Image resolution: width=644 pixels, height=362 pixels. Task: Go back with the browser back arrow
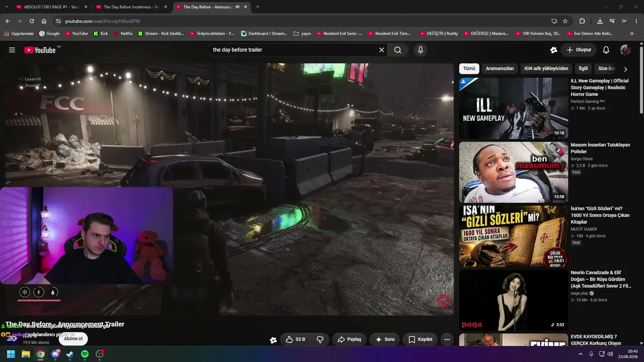[8, 21]
